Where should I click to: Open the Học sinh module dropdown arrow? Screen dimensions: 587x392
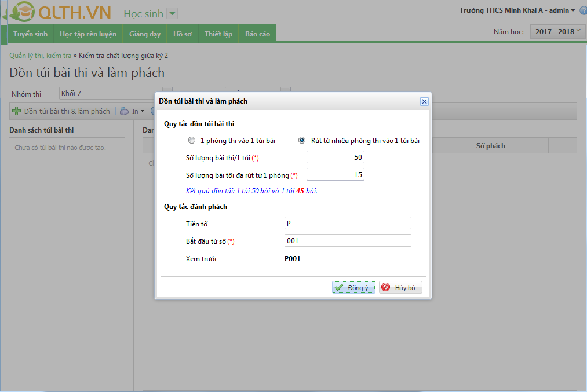(172, 13)
